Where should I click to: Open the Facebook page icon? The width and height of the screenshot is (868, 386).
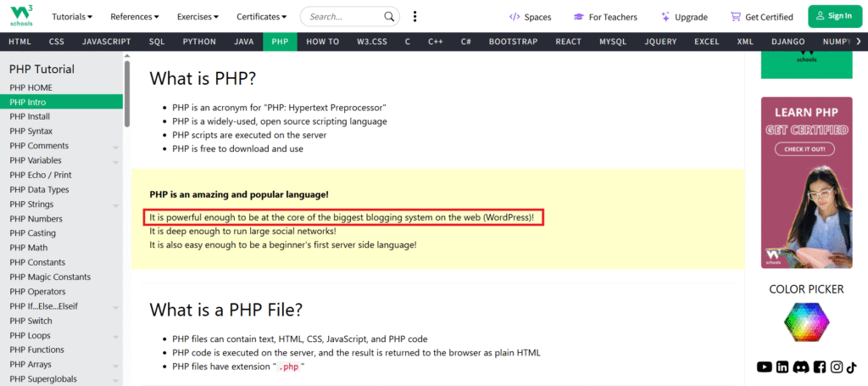point(819,366)
